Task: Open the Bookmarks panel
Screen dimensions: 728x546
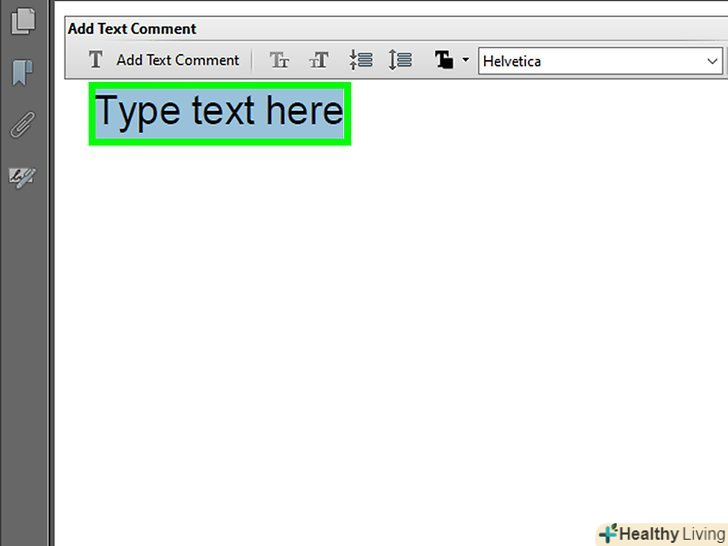Action: 22,72
